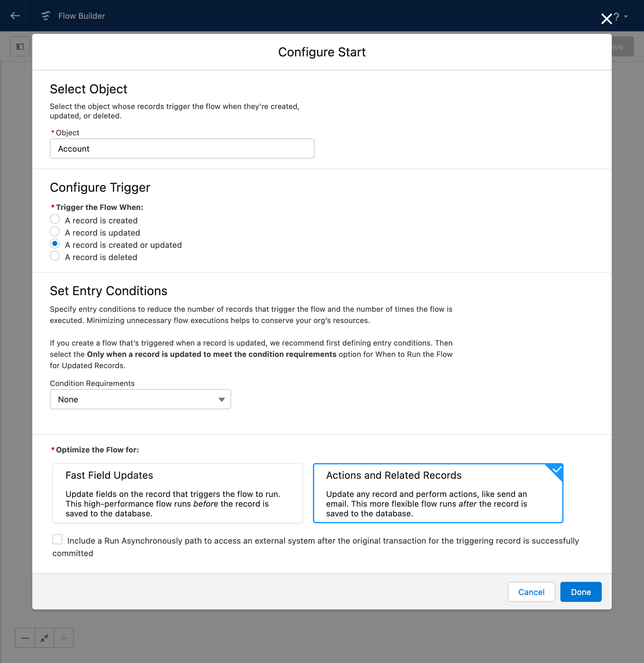Click the back arrow icon
This screenshot has width=644, height=663.
point(15,16)
